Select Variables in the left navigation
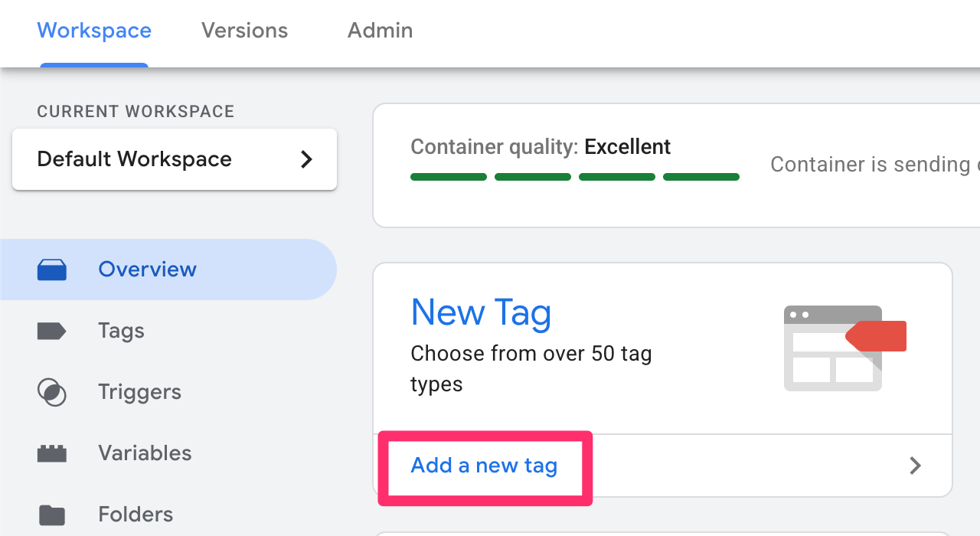Viewport: 980px width, 536px height. [x=145, y=453]
